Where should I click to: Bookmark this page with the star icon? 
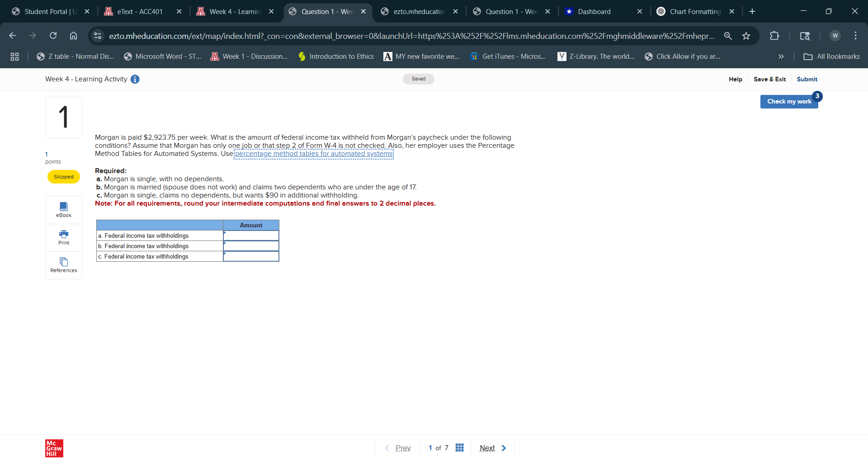(x=746, y=36)
